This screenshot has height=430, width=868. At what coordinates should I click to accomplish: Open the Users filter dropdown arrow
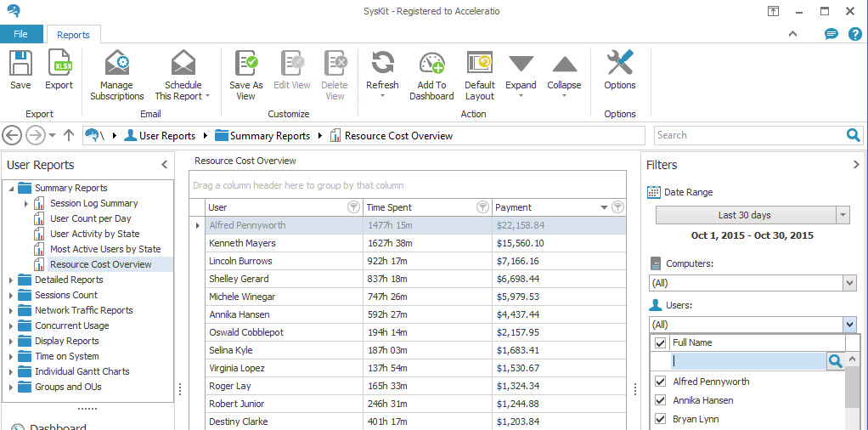849,324
